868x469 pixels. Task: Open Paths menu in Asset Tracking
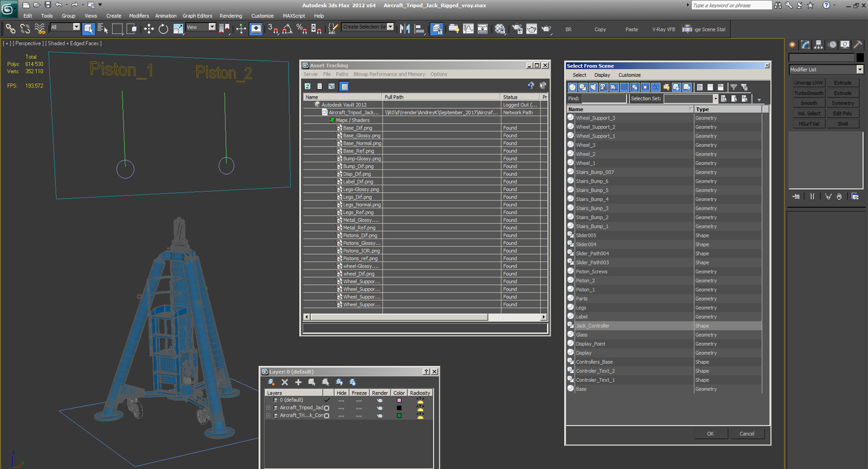342,74
